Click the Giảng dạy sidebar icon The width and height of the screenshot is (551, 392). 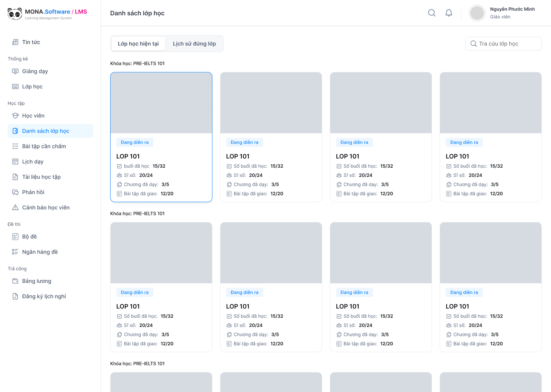[x=15, y=71]
